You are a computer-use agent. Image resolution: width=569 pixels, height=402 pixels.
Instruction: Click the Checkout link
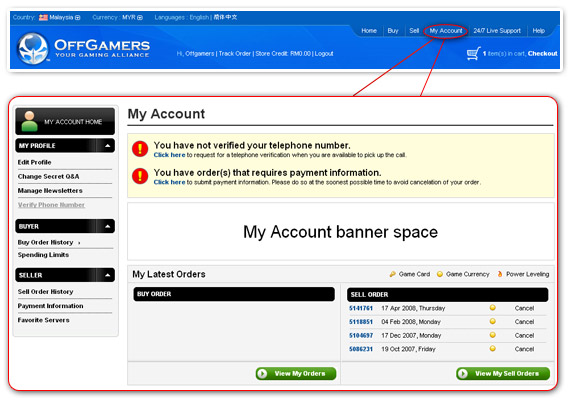pos(543,53)
